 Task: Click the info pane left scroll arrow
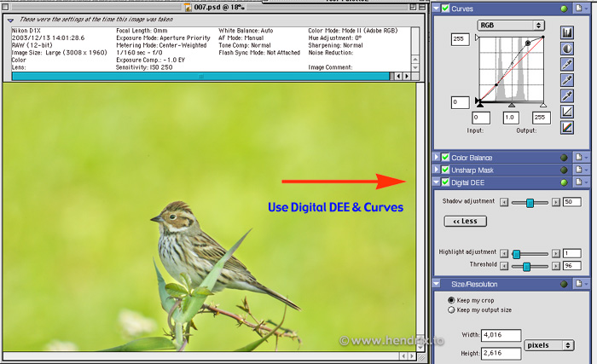point(398,76)
